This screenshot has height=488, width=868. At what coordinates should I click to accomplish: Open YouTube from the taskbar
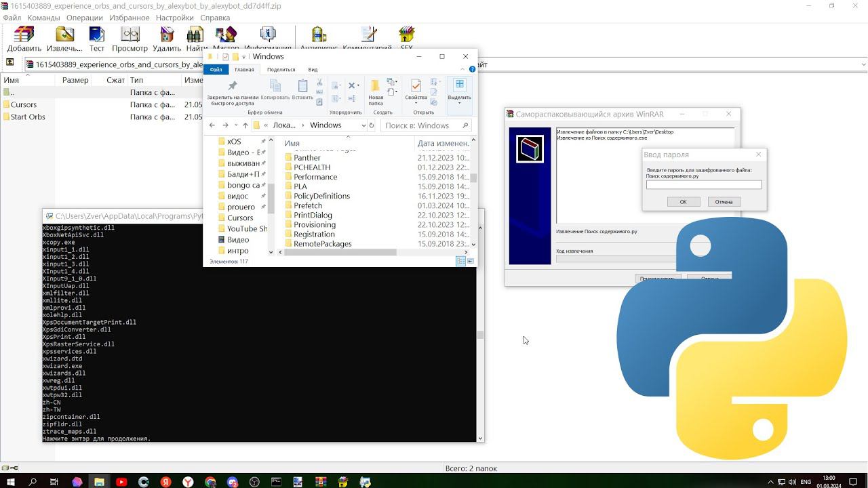pyautogui.click(x=121, y=482)
